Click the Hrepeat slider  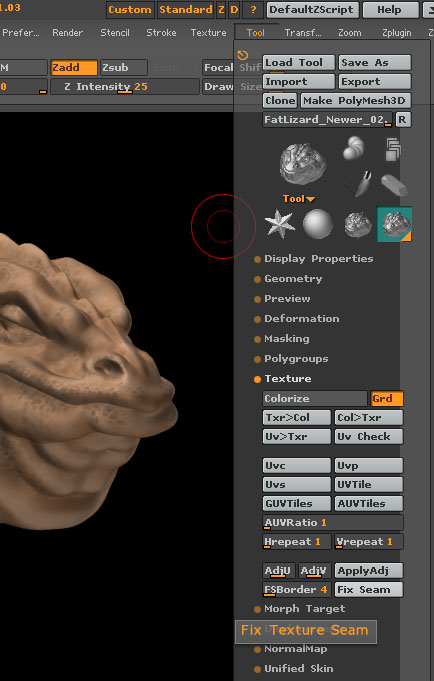click(x=297, y=542)
